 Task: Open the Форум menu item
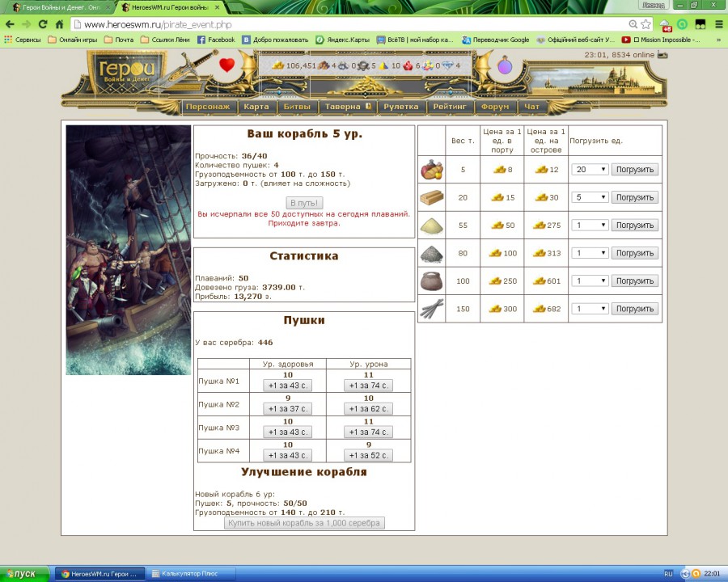[x=495, y=107]
